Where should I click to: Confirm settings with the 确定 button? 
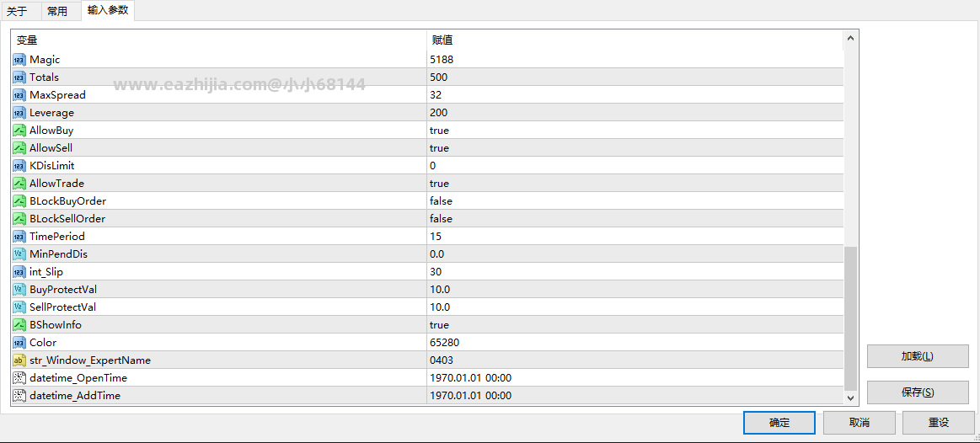coord(779,423)
